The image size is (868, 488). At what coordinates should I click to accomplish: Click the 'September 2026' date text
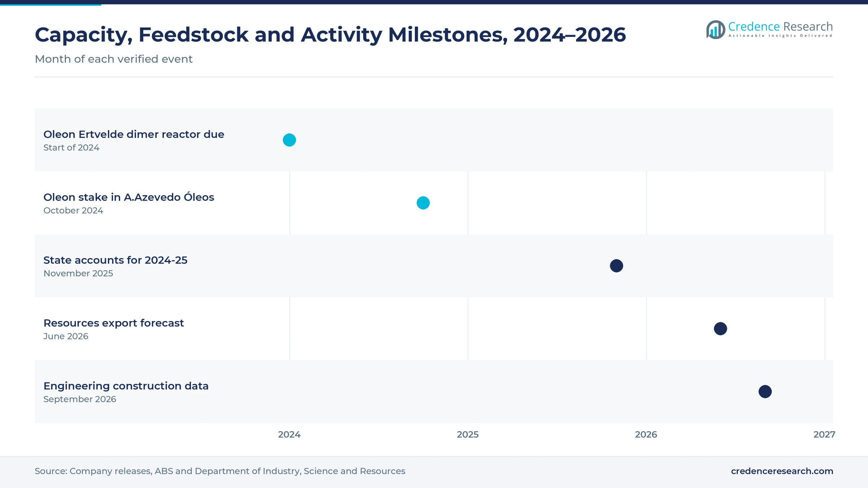(80, 399)
